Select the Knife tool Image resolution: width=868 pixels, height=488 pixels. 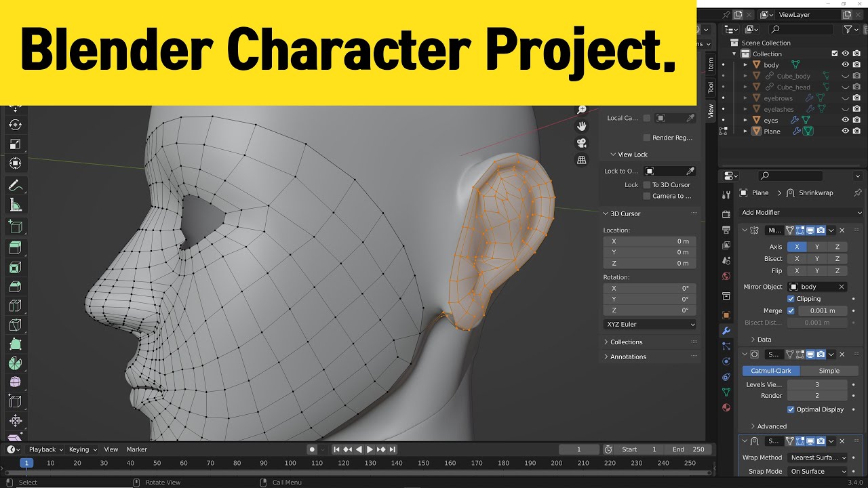[15, 325]
